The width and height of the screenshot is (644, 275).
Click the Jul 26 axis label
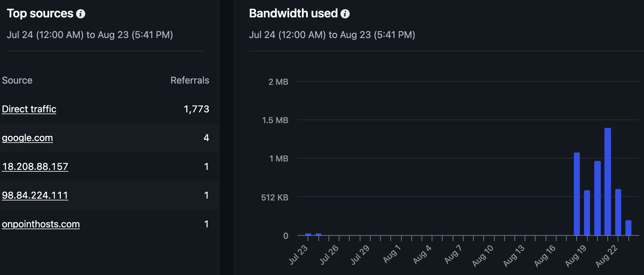coord(329,255)
